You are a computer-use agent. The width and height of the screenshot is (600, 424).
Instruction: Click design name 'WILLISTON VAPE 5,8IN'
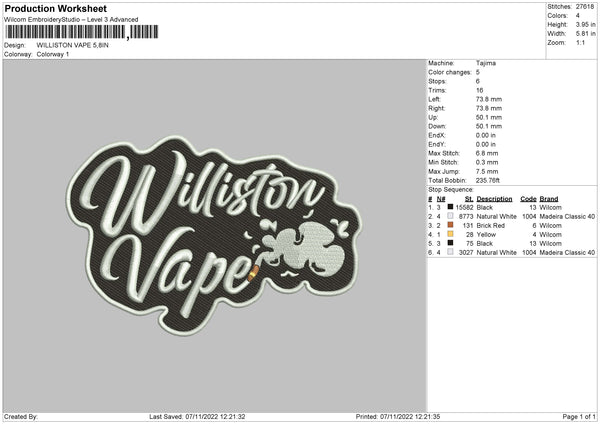coord(73,45)
